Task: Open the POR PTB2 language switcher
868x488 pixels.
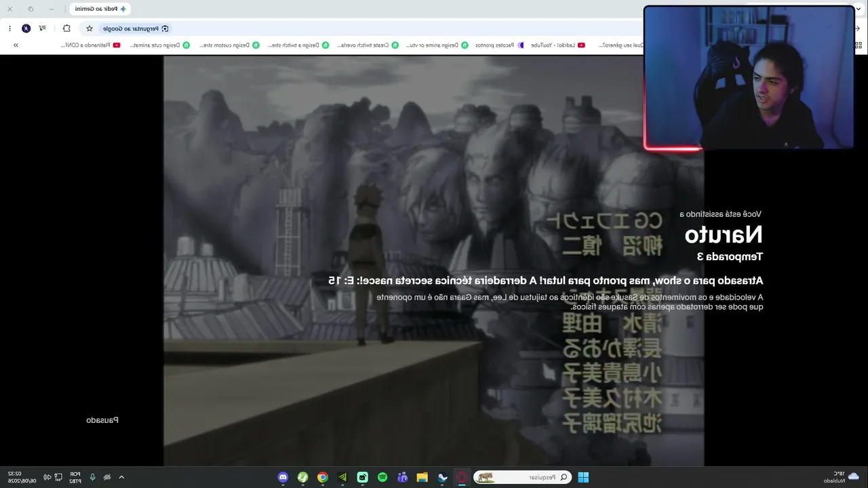Action: [75, 477]
